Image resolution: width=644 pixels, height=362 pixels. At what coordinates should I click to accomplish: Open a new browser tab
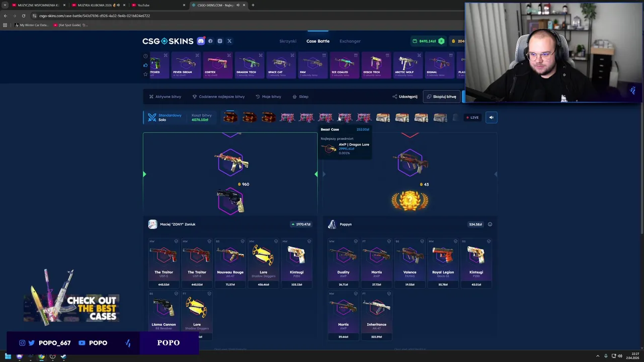pos(253,5)
